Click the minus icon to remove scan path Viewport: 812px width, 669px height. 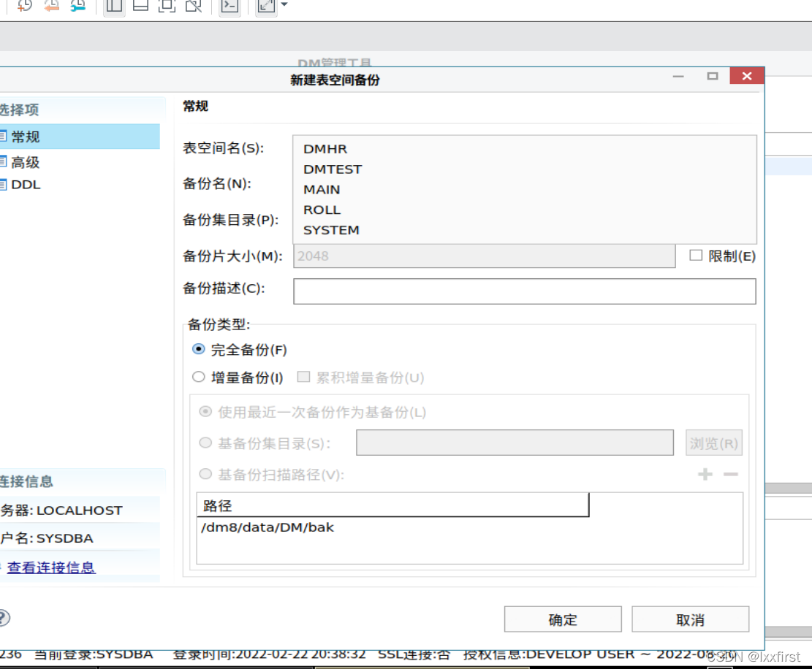pos(731,474)
